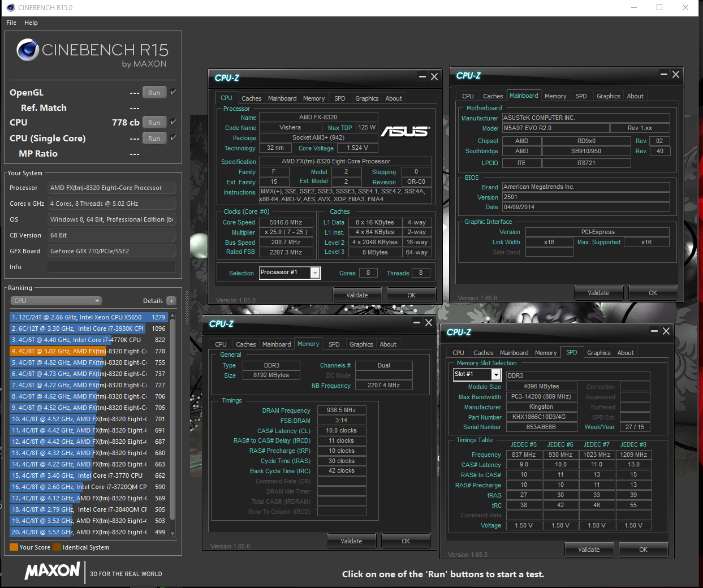
Task: Open the CPU tab in CPU-Z Mainboard window
Action: (468, 96)
